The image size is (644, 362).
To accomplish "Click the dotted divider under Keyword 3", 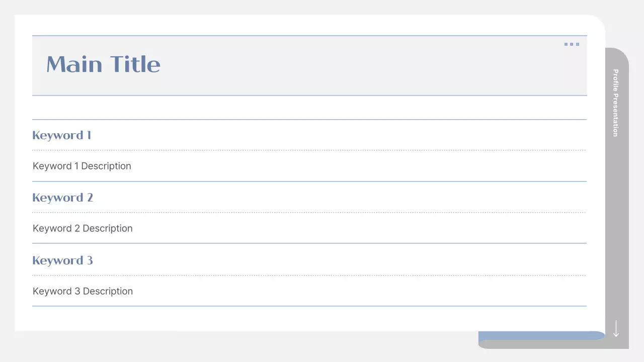I will click(x=309, y=276).
